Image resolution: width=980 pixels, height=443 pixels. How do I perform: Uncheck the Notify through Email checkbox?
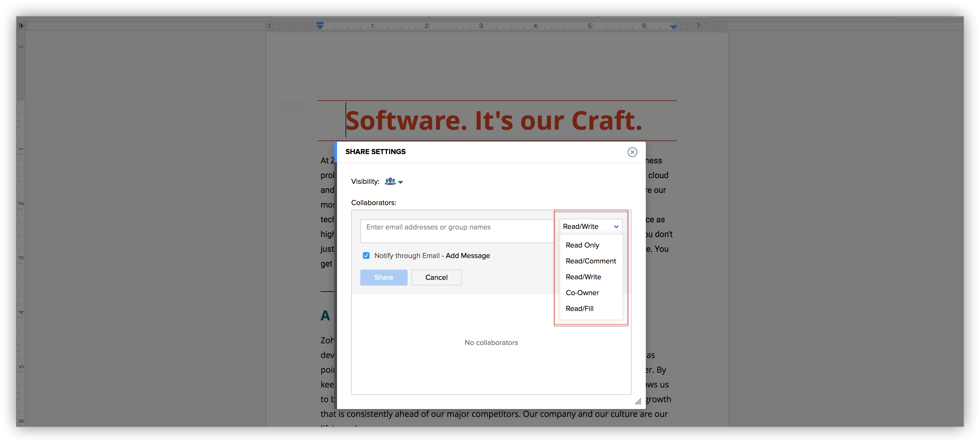366,255
